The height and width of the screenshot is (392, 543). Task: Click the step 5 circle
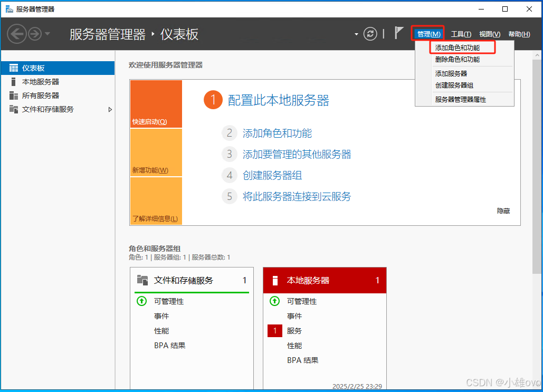coord(229,196)
